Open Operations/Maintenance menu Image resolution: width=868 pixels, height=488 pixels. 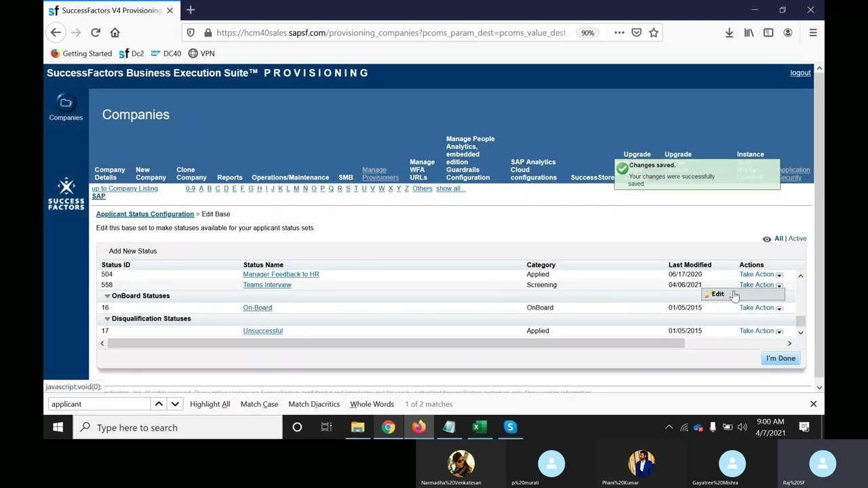[290, 178]
